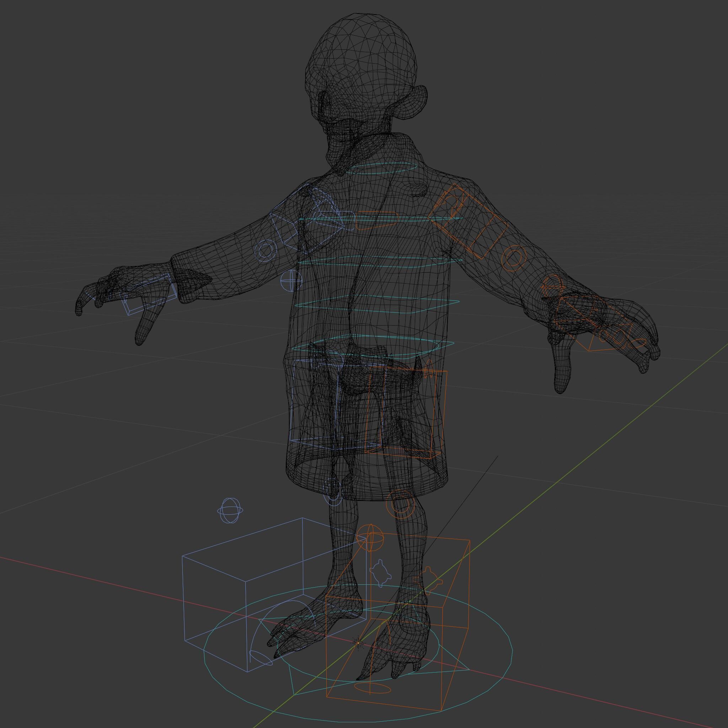Click the blue sphere control under the arm

(291, 280)
